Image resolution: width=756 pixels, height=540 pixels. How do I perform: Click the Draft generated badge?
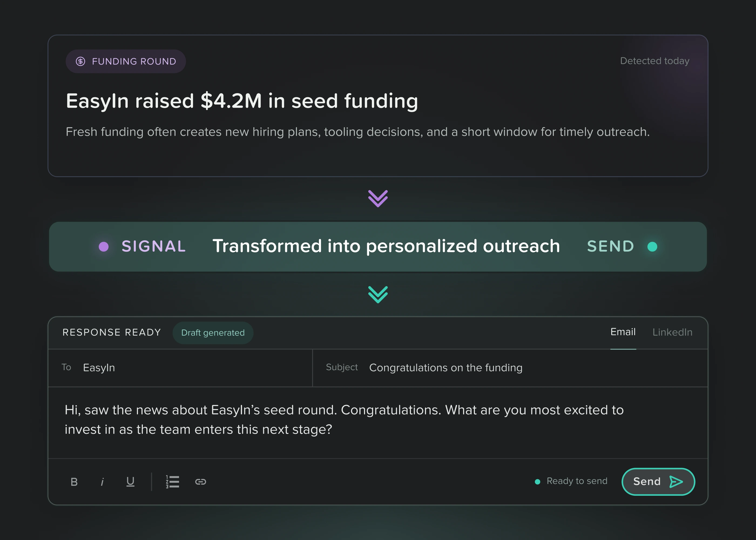(x=213, y=333)
